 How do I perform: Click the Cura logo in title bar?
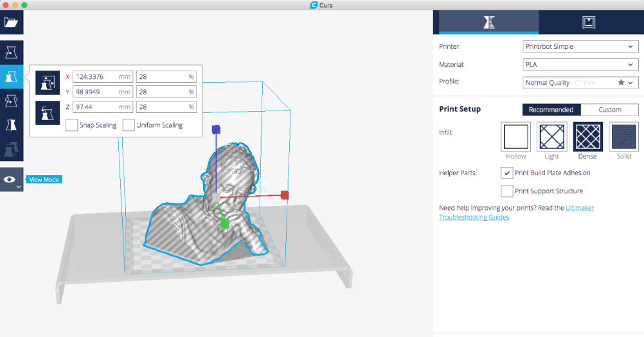click(314, 5)
